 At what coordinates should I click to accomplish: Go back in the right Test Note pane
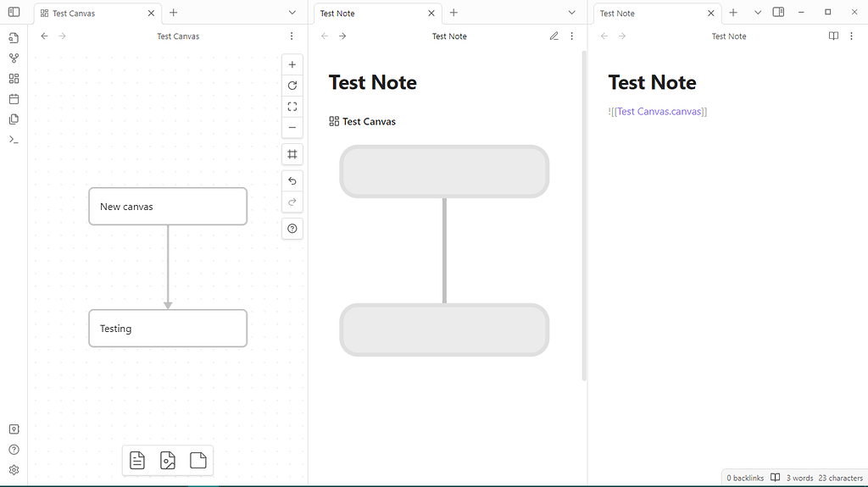point(604,36)
